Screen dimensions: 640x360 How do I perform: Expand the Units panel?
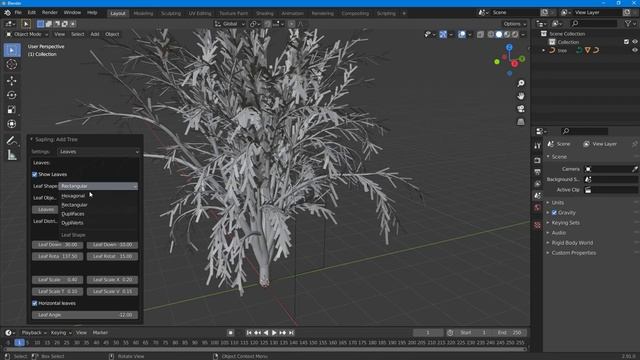[x=557, y=202]
